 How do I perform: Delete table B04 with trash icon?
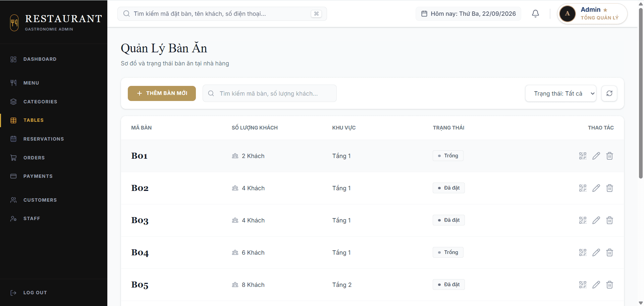609,253
